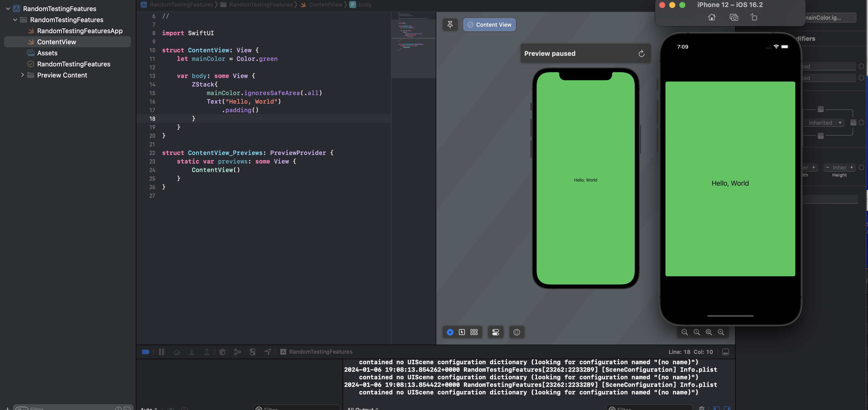Expand the Preview Content folder
868x410 pixels.
pos(22,75)
